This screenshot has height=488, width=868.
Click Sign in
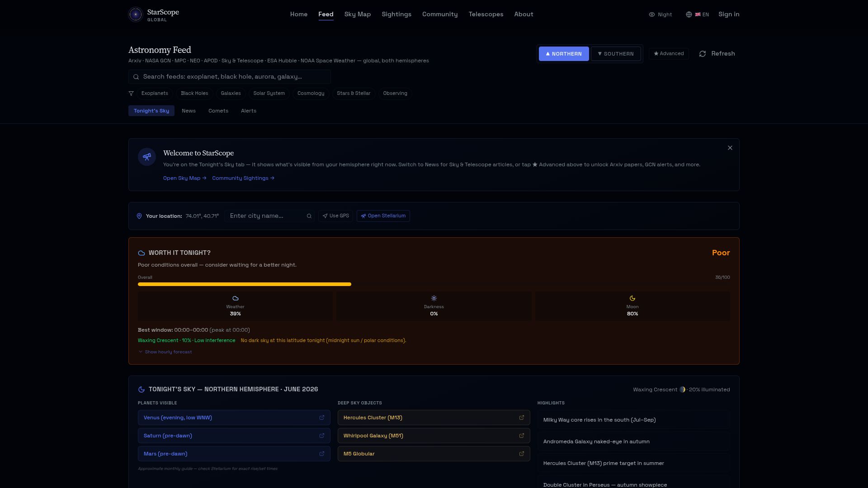pyautogui.click(x=729, y=14)
